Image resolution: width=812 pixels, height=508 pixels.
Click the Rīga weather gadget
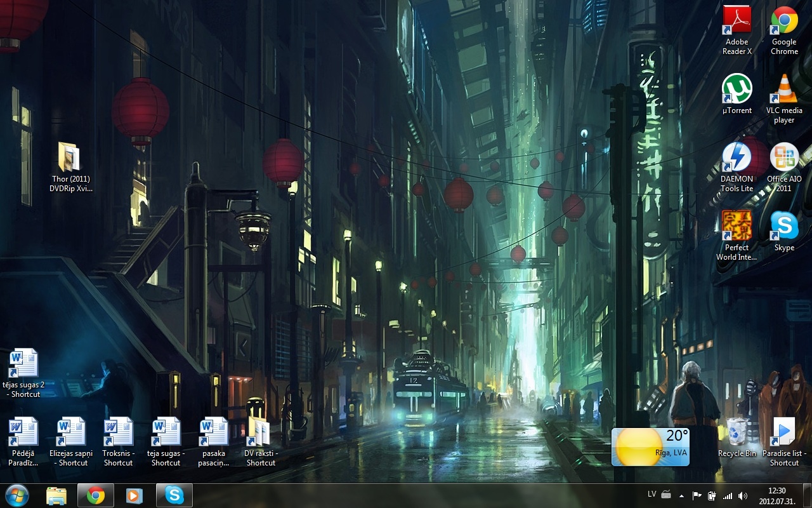pyautogui.click(x=650, y=446)
